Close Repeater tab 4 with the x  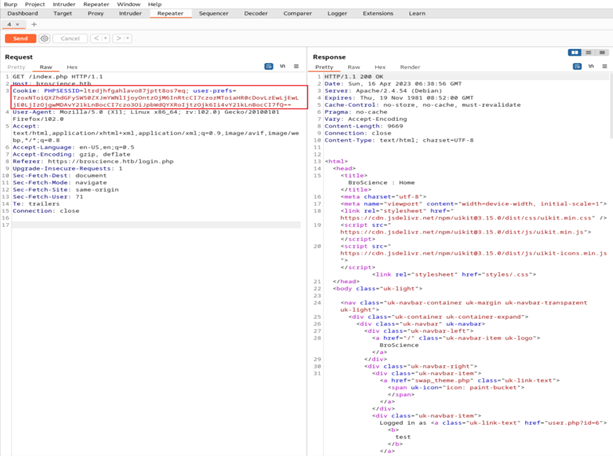pyautogui.click(x=17, y=24)
